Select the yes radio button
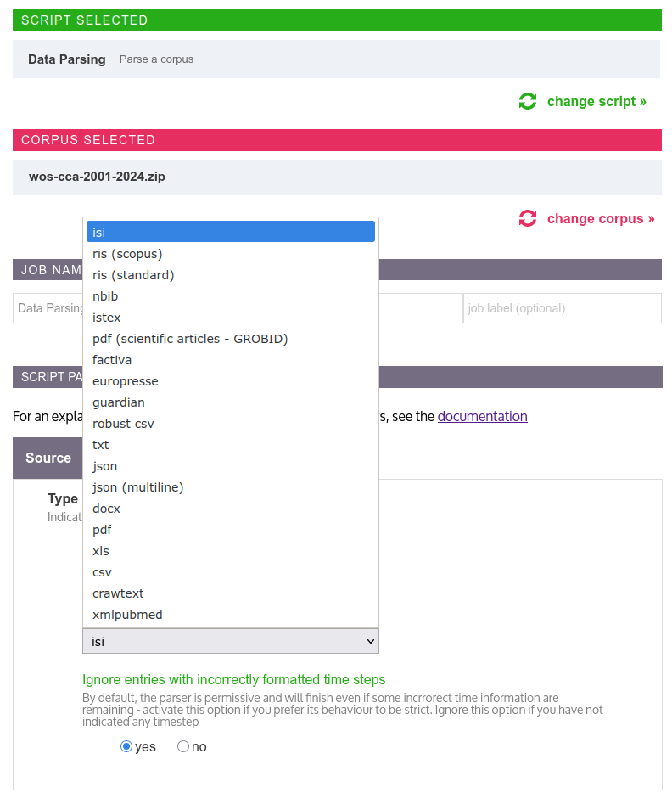 point(126,747)
